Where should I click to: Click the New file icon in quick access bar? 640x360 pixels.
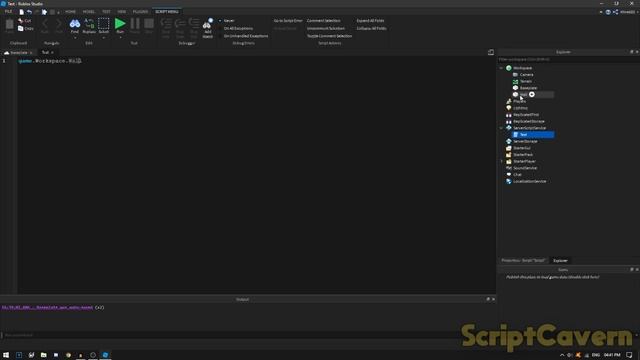21,12
